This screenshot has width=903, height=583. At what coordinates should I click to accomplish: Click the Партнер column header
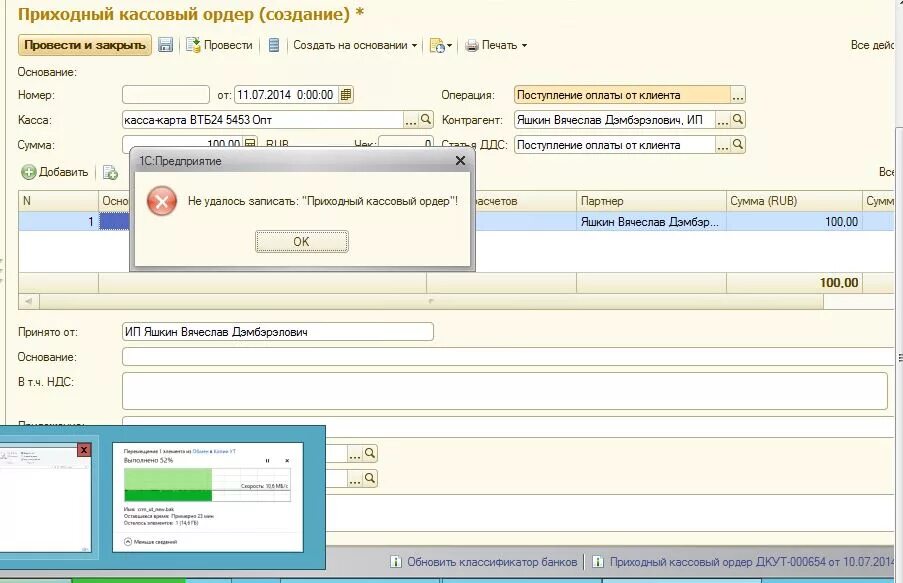tap(651, 201)
